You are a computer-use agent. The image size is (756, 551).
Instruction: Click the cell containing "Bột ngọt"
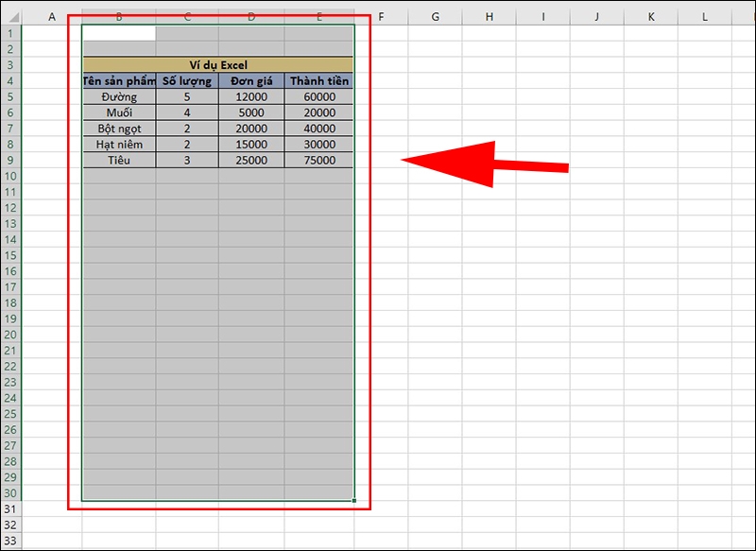pos(117,128)
